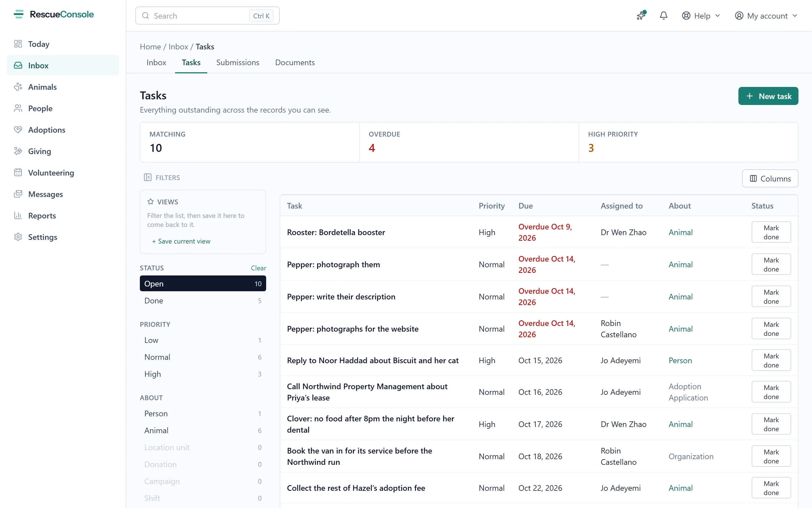Click the Animals paw icon in sidebar
This screenshot has width=812, height=508.
[x=18, y=87]
